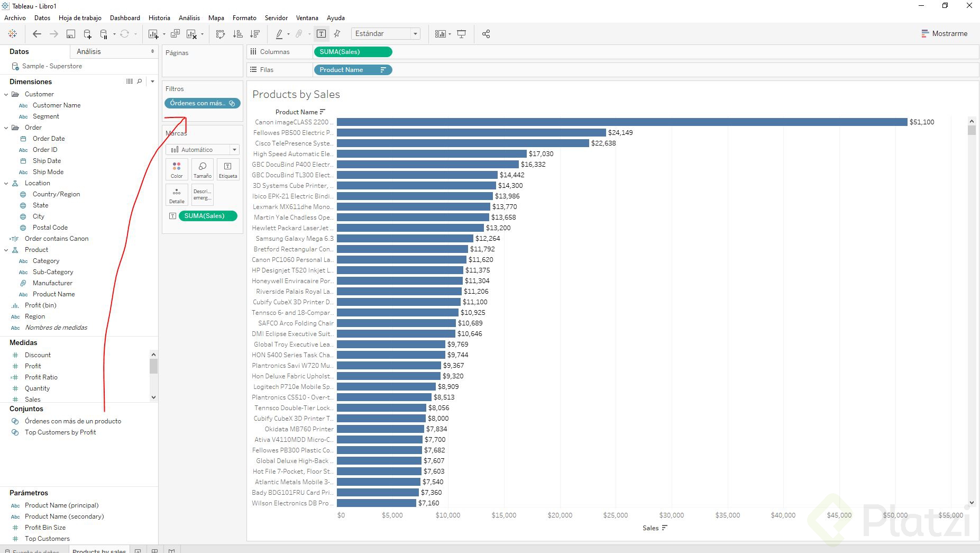Open the Análisis menu in menu bar
Screen dimensions: 980x553
[189, 18]
